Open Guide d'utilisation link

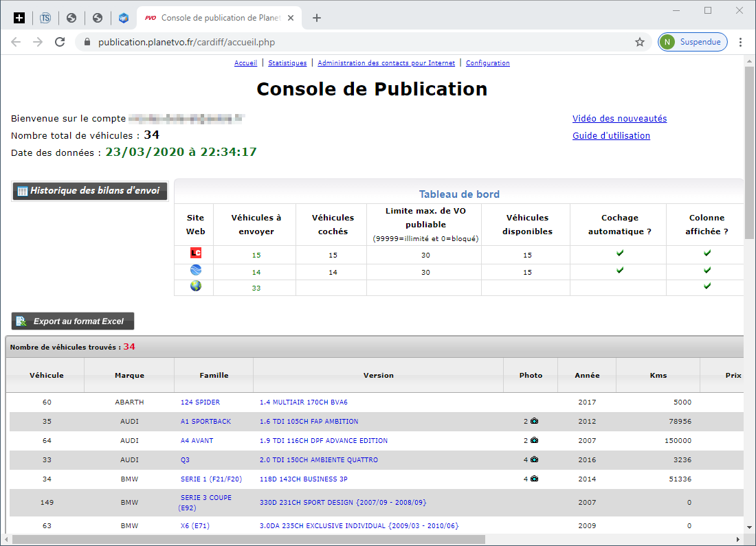(611, 136)
